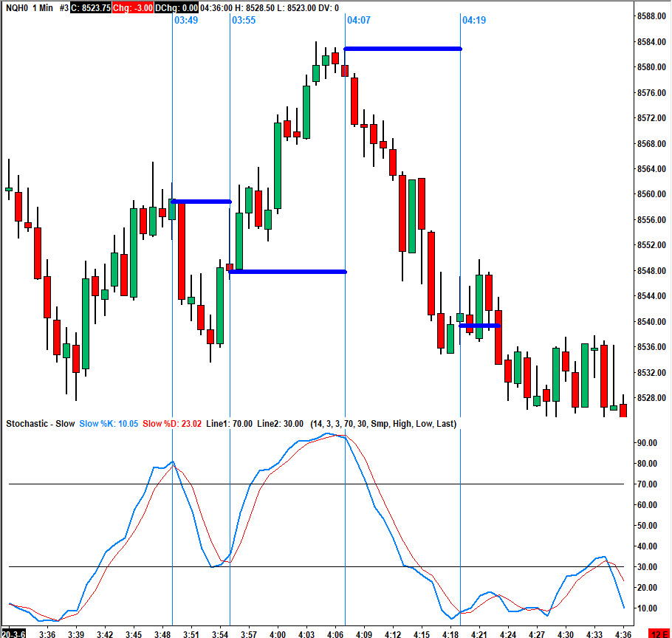672x638 pixels.
Task: Click the tall green candle at 3:59
Action: 278,166
